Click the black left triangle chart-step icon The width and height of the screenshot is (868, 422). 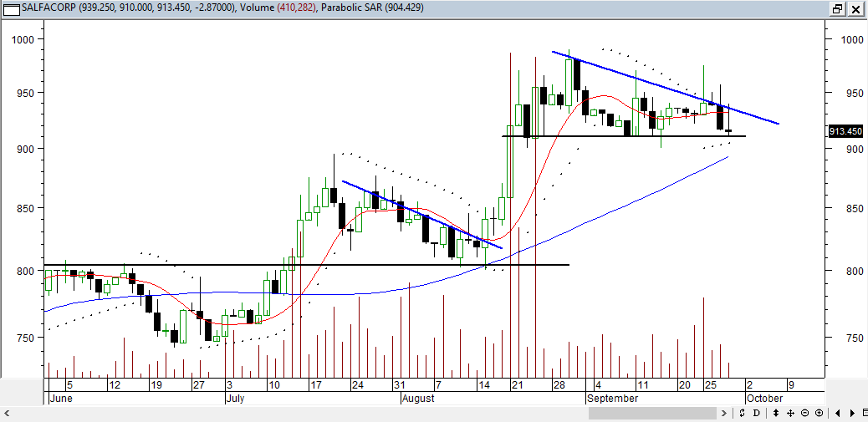(x=838, y=413)
